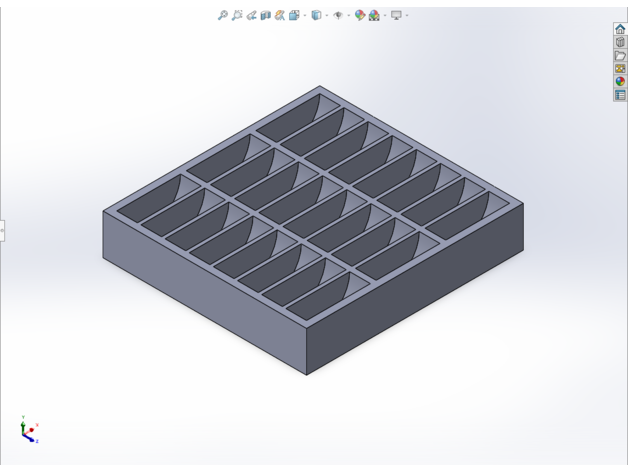The height and width of the screenshot is (472, 628).
Task: Expand the collapsed left panel handle
Action: 2,230
